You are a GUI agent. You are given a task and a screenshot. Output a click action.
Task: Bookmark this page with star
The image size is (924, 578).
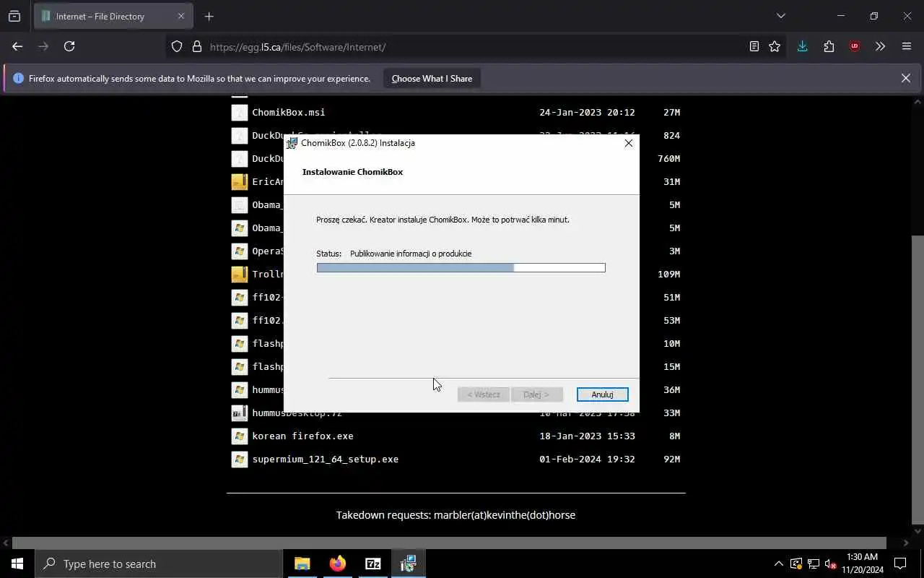coord(775,46)
